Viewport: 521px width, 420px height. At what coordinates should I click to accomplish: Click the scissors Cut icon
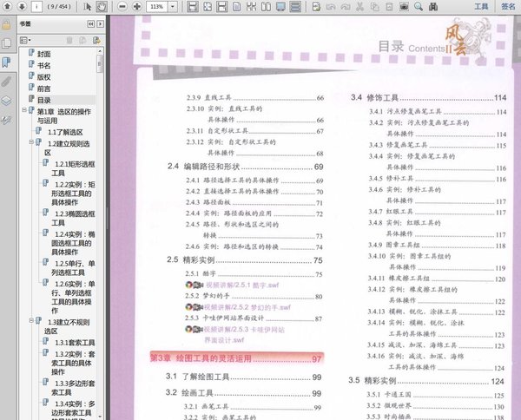359,6
